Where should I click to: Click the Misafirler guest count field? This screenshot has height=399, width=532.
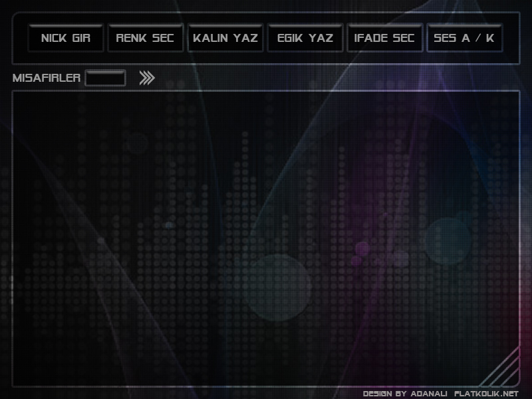[107, 78]
